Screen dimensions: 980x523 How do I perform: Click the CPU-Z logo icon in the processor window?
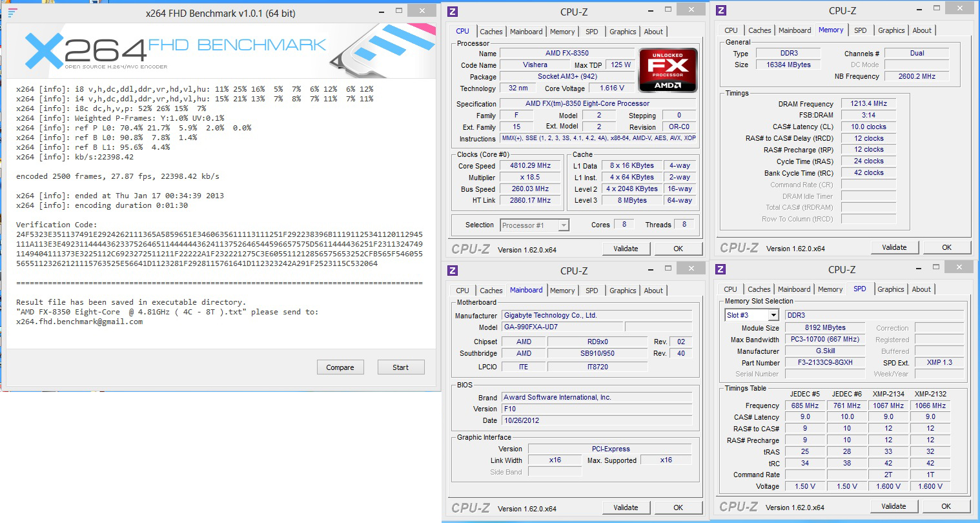pyautogui.click(x=453, y=11)
